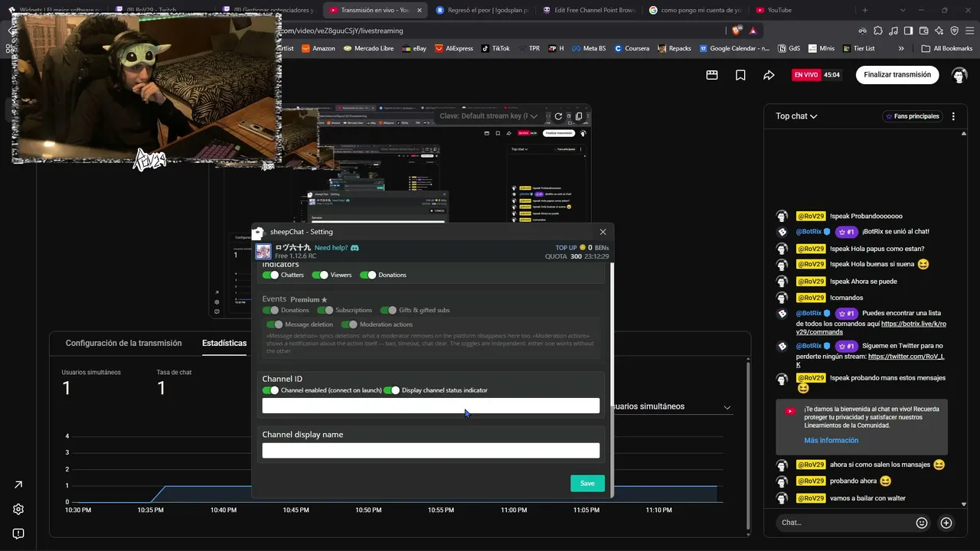The width and height of the screenshot is (980, 551).
Task: Toggle Channel enabled (connect on launch)
Action: pyautogui.click(x=271, y=390)
